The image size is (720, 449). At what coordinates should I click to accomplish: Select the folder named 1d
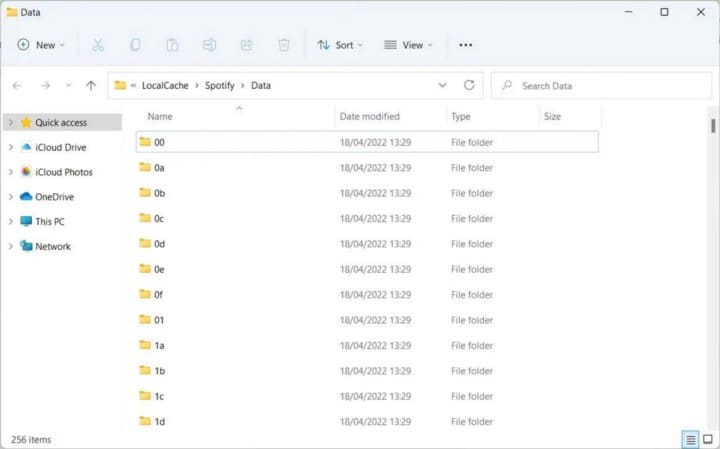pyautogui.click(x=367, y=421)
